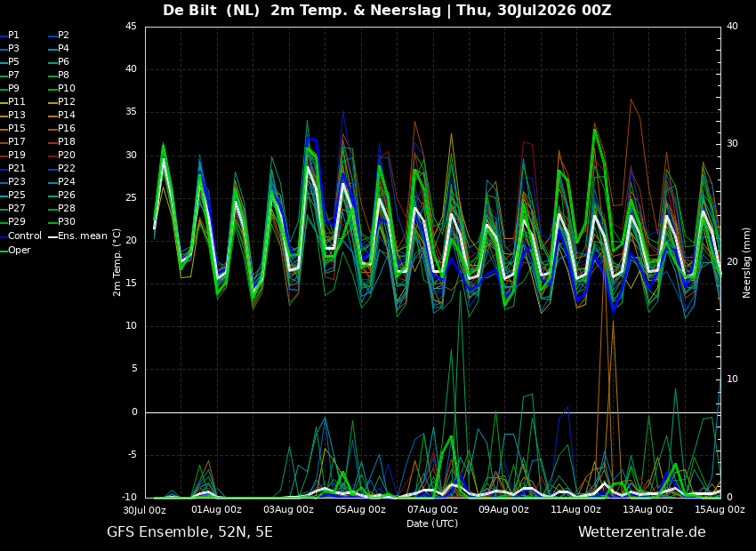This screenshot has height=551, width=756.
Task: Click the P12 yellow legend swatch
Action: (x=52, y=102)
